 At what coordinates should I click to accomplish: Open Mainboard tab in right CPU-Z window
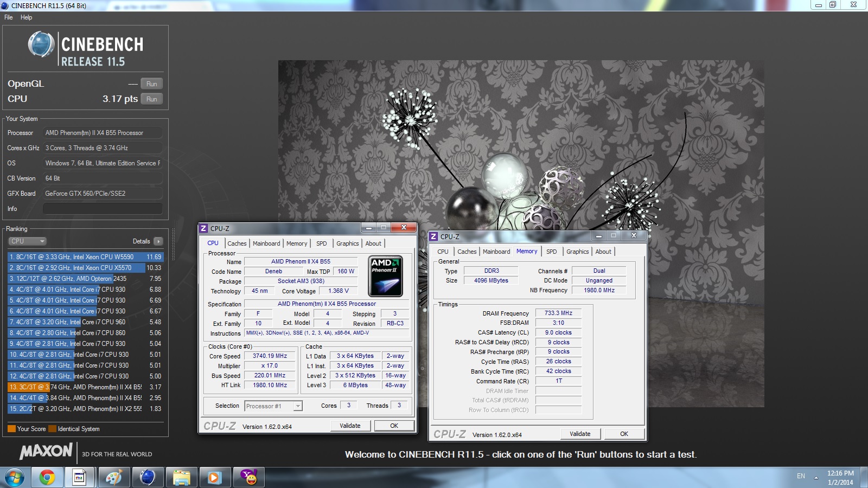[x=496, y=252]
